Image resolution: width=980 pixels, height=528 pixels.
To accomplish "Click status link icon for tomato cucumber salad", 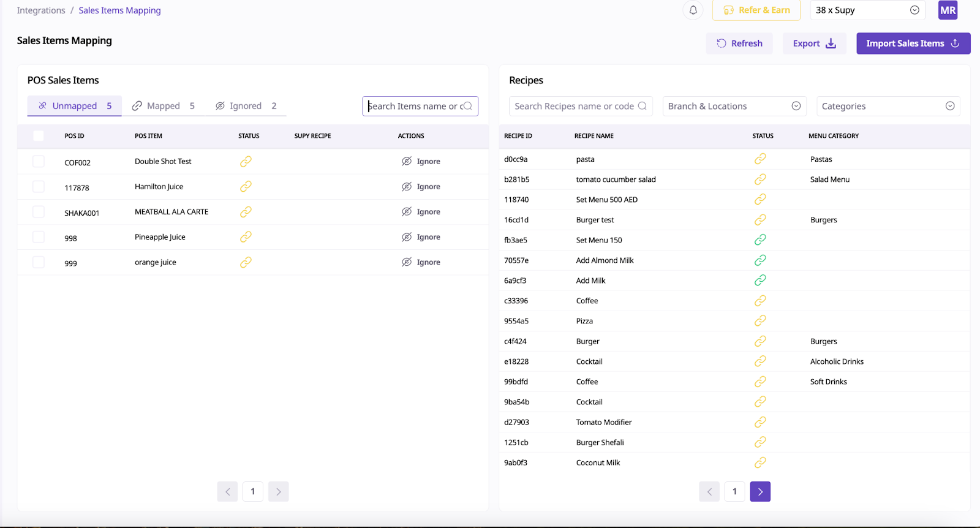I will click(760, 179).
